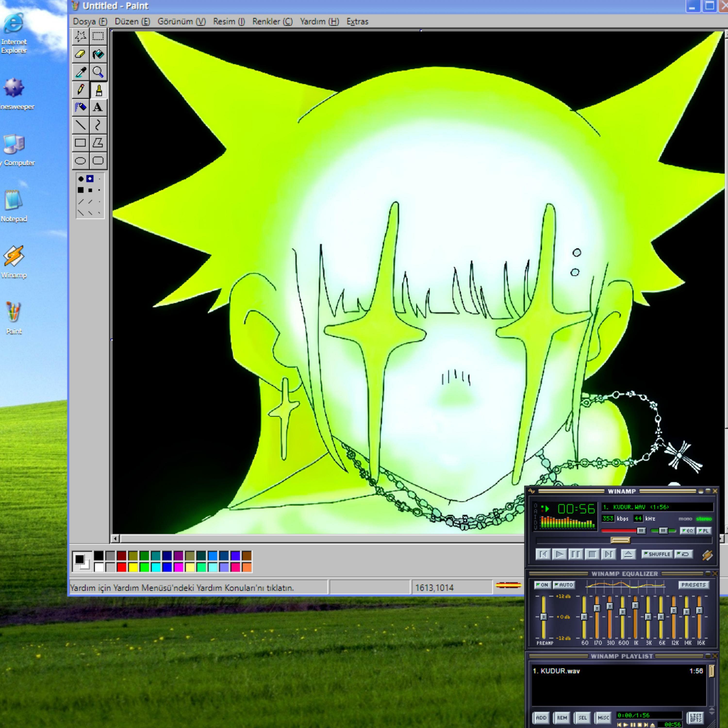Select the Text tool
728x728 pixels.
point(98,108)
